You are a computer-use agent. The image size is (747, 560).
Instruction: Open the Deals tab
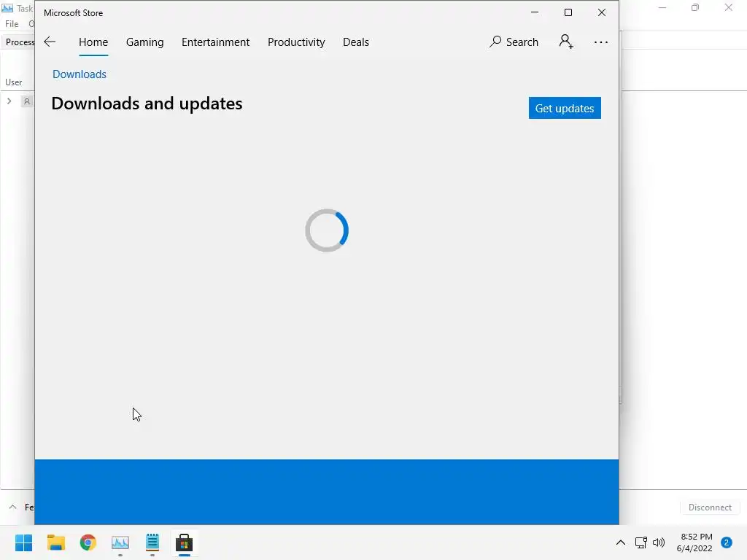pos(356,42)
